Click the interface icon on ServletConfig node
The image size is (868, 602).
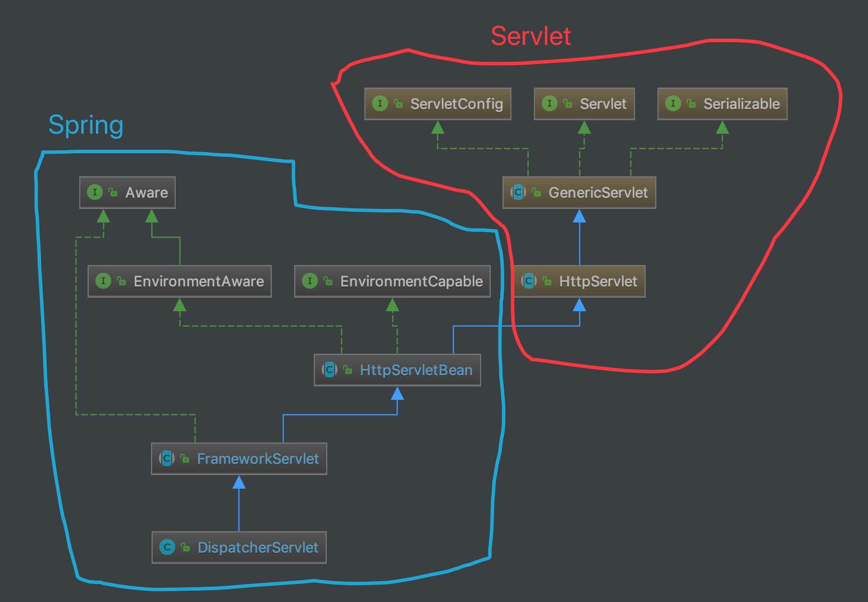[x=380, y=103]
